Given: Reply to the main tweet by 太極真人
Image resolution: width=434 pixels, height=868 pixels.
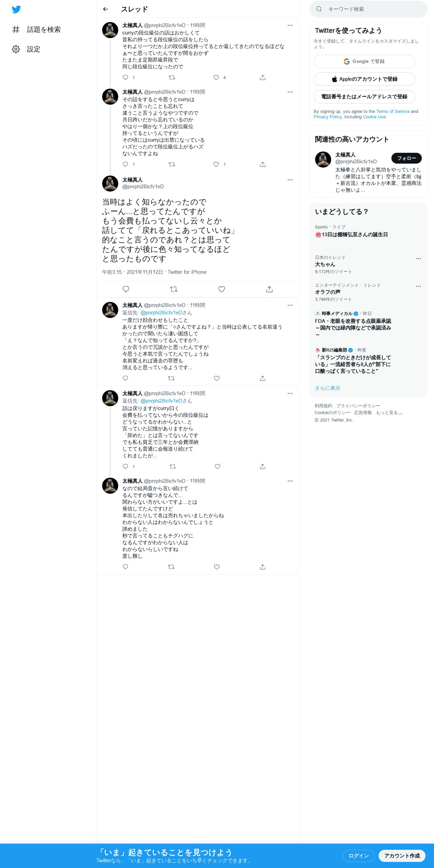Looking at the screenshot, I should (126, 289).
